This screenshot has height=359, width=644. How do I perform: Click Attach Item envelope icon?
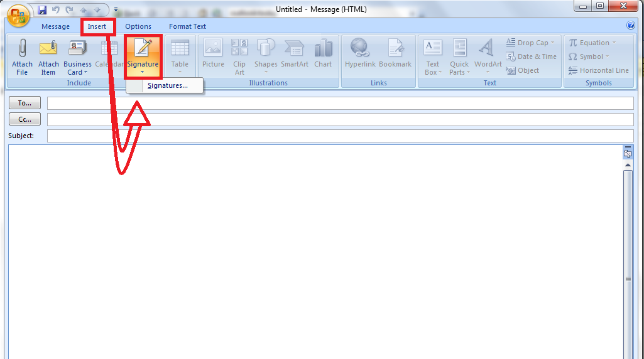pos(48,56)
